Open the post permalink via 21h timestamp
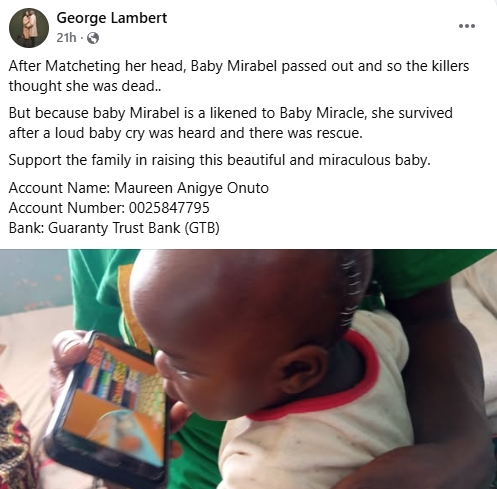 pos(66,38)
